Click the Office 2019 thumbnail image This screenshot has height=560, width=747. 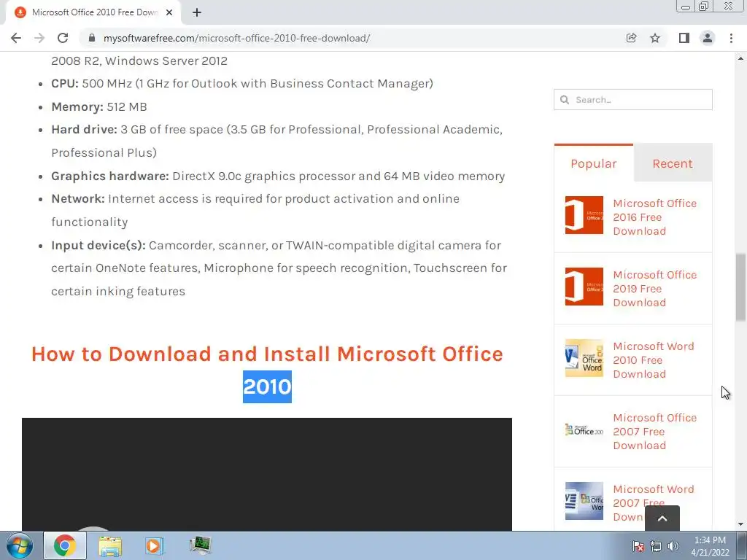tap(584, 287)
